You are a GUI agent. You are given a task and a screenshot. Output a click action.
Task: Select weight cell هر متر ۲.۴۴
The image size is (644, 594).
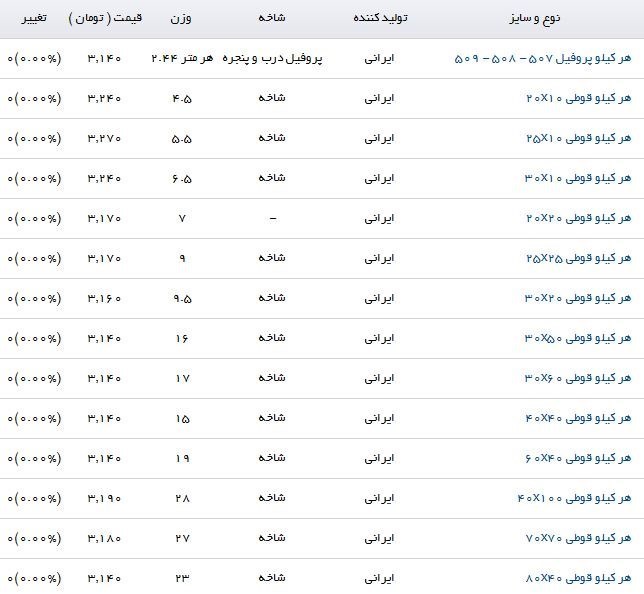(182, 58)
